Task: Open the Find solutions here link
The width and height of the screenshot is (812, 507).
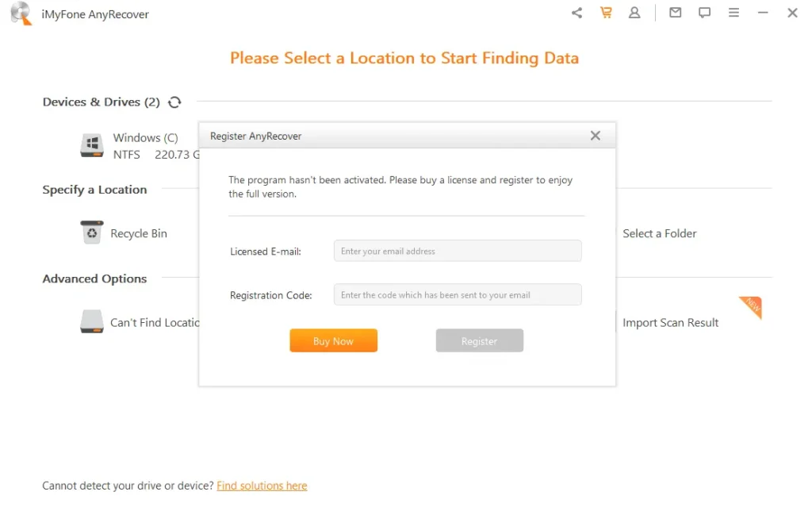Action: [262, 486]
